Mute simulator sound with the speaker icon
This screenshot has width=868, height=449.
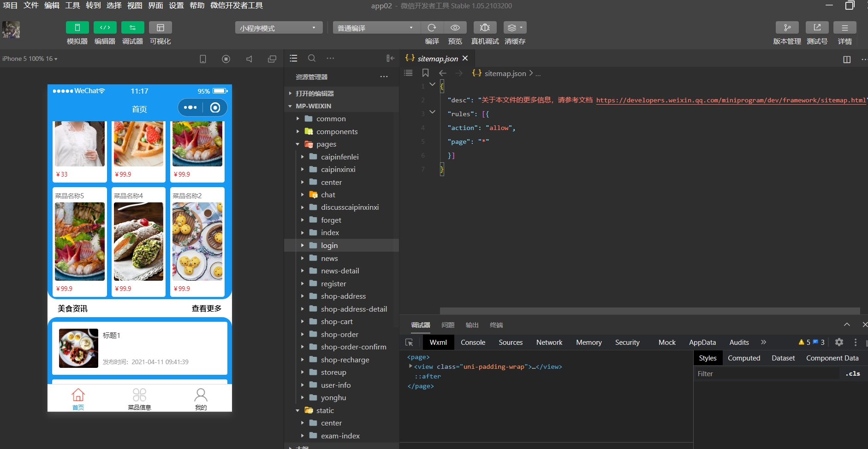249,59
